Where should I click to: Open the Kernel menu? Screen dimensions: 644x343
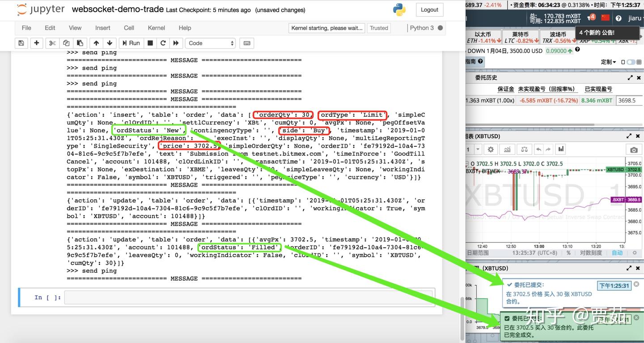[x=156, y=28]
